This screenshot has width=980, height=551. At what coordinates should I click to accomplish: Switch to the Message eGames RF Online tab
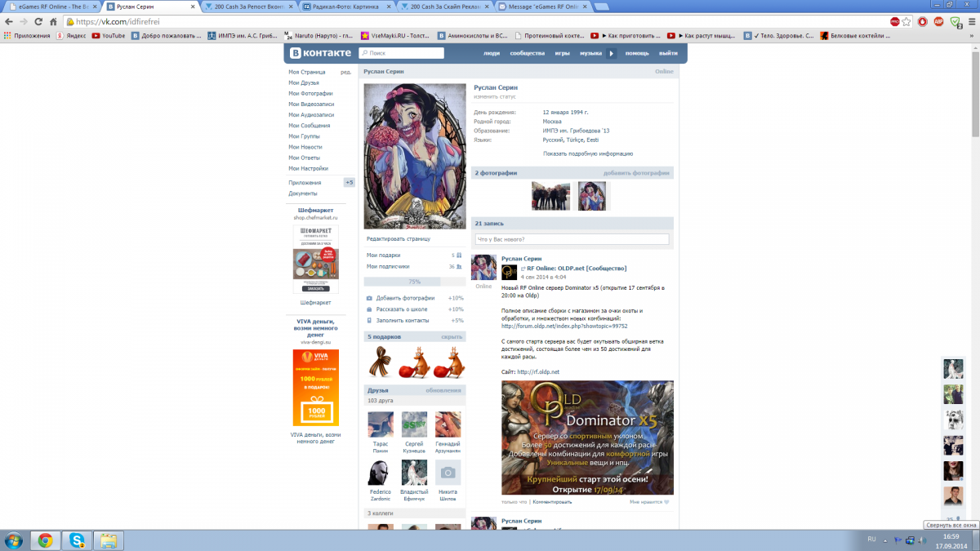543,7
